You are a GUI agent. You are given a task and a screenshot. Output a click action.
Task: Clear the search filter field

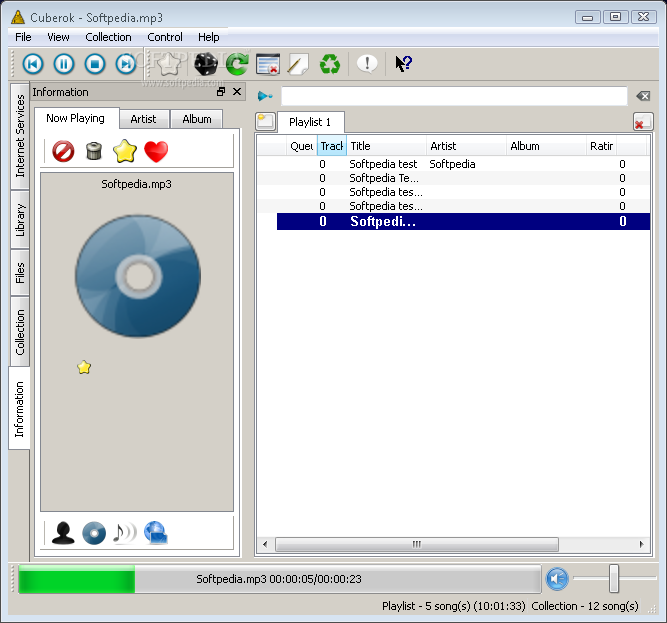(643, 96)
